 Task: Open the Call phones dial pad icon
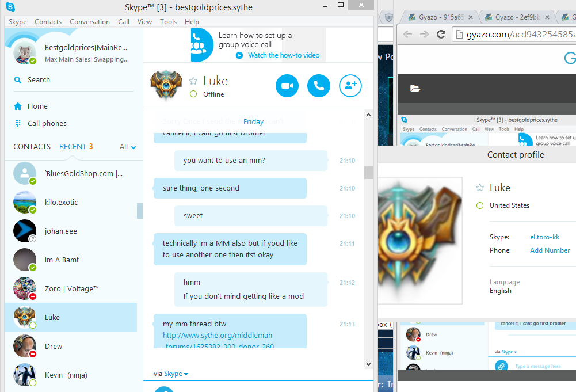(x=18, y=123)
